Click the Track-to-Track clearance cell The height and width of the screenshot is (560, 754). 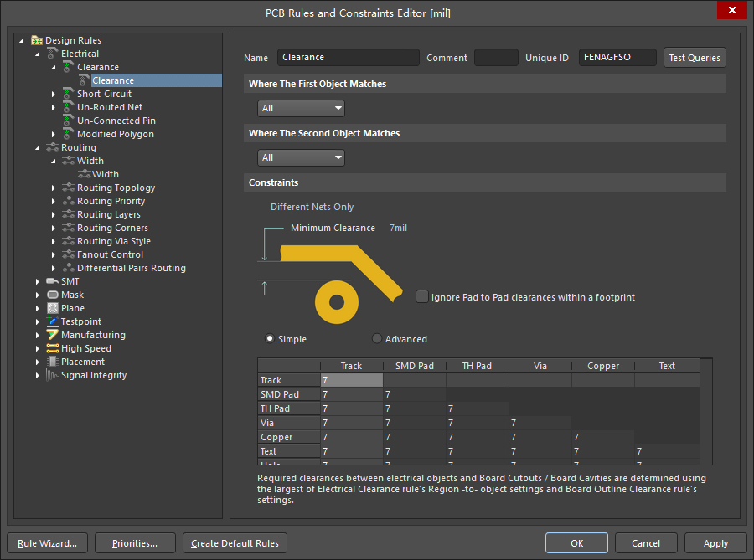point(352,380)
